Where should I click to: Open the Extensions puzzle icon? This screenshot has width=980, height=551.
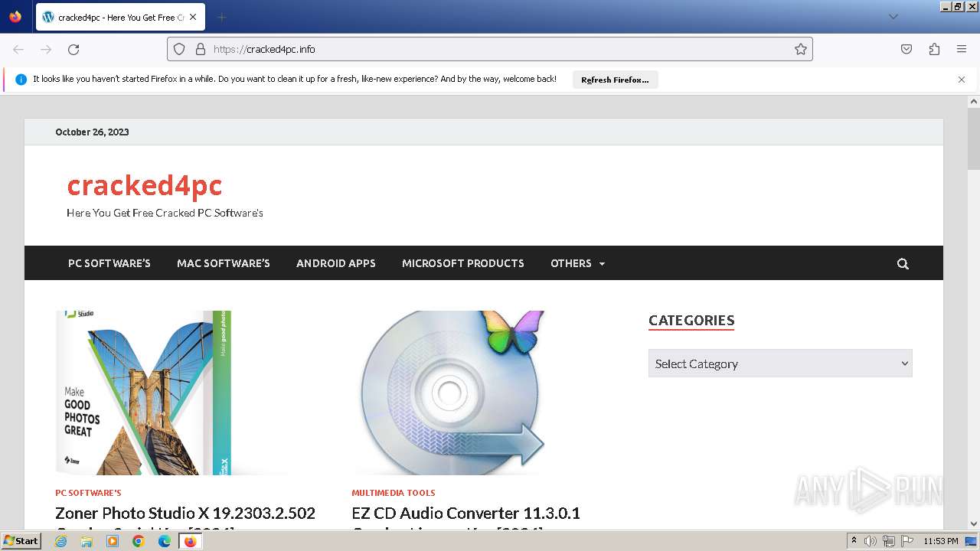click(934, 49)
